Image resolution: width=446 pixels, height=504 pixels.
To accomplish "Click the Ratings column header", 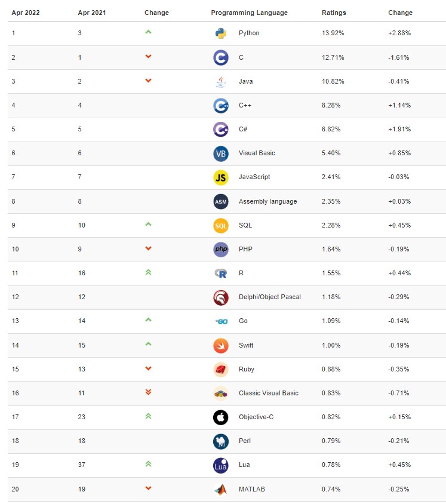I will click(x=334, y=13).
